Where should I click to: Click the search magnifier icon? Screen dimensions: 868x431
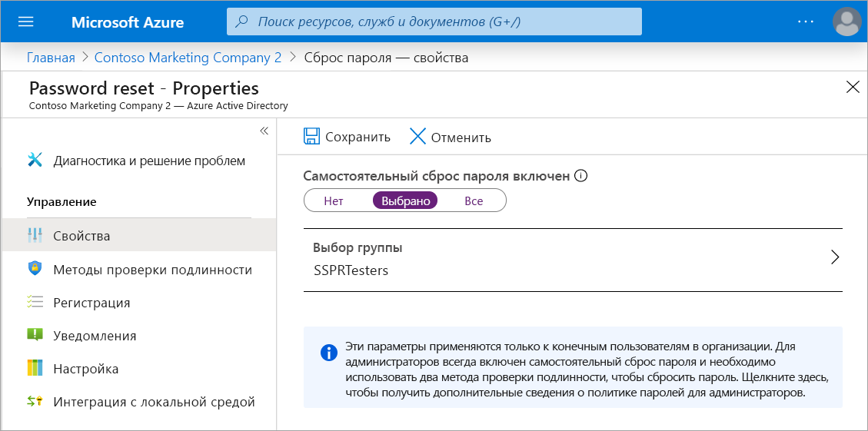242,22
